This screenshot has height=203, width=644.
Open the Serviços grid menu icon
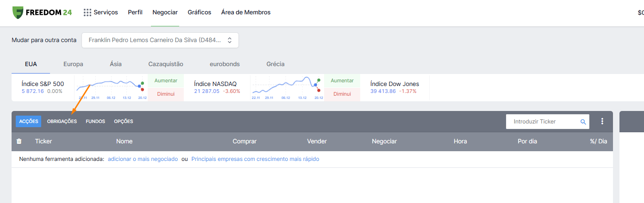87,12
